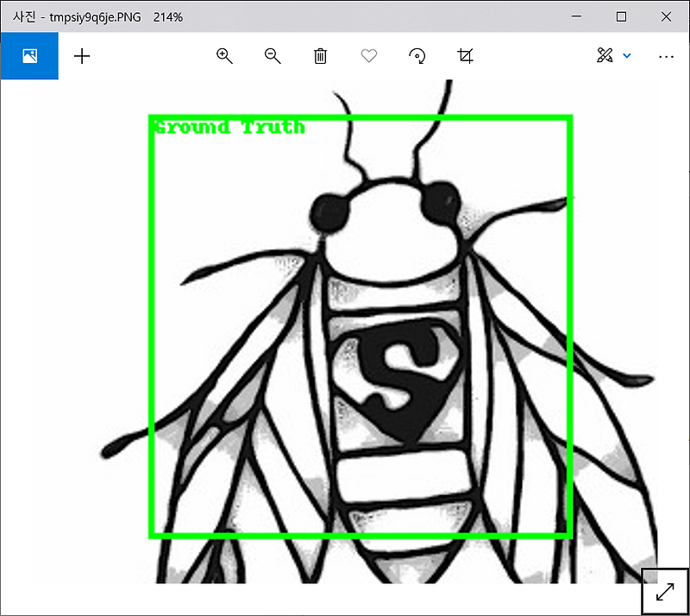Maximize the Photos window
The image size is (690, 616).
point(621,16)
